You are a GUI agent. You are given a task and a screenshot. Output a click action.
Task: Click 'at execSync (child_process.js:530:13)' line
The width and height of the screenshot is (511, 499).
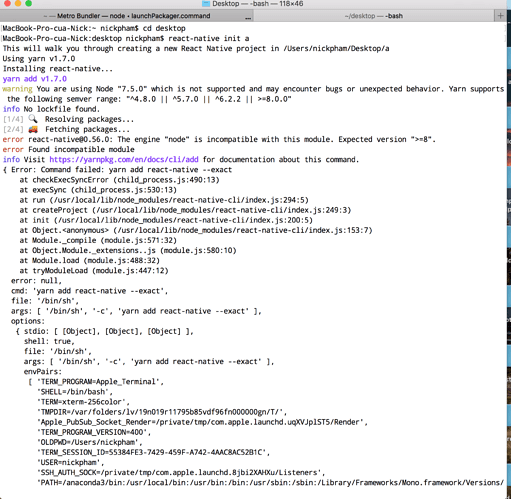[x=98, y=190]
